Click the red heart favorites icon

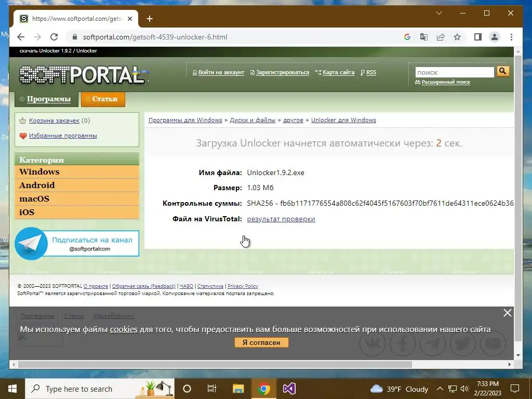point(23,136)
